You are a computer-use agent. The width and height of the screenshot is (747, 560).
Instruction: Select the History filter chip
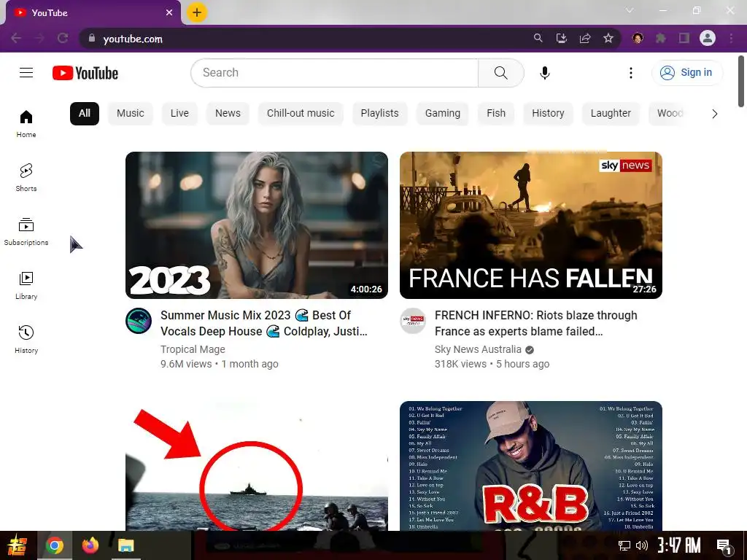tap(548, 113)
